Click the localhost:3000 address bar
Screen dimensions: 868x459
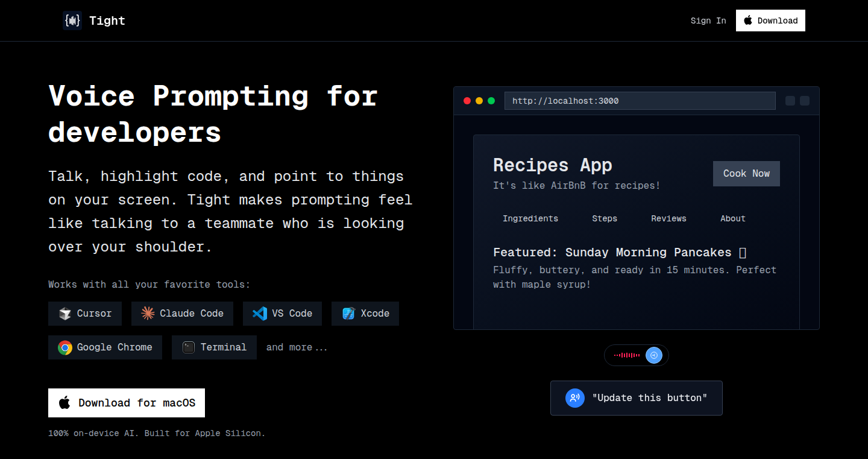(640, 101)
